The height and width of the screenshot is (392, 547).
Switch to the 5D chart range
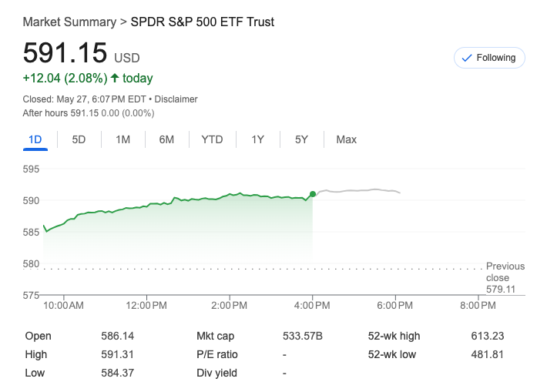coord(79,139)
